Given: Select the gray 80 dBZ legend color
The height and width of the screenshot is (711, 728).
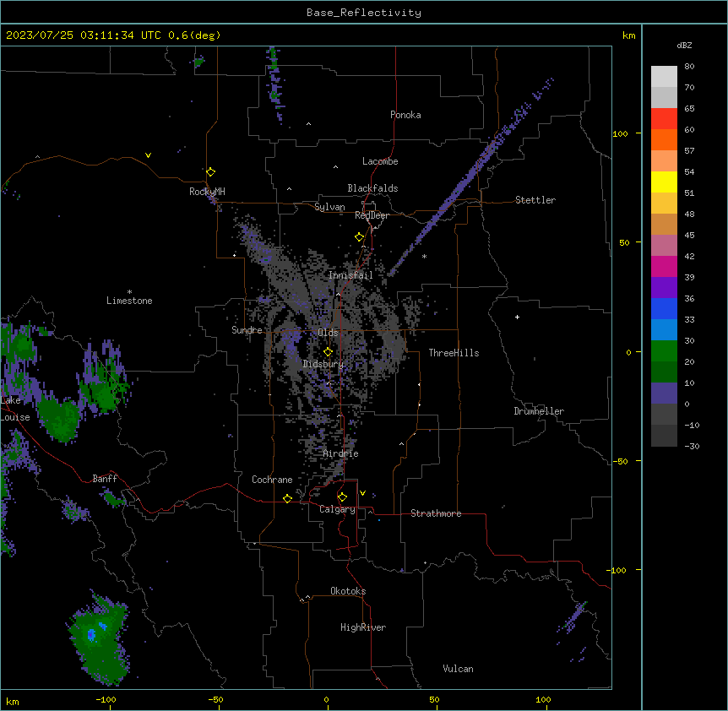Looking at the screenshot, I should 664,77.
